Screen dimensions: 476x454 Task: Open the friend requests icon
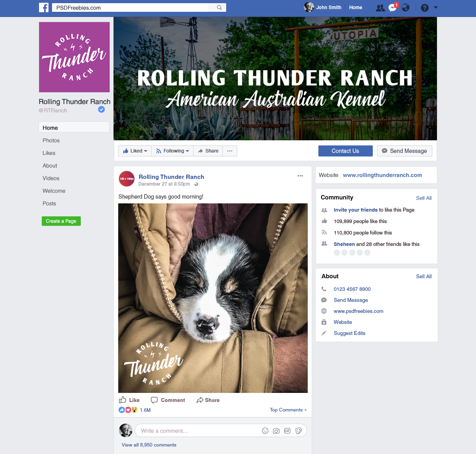coord(380,7)
